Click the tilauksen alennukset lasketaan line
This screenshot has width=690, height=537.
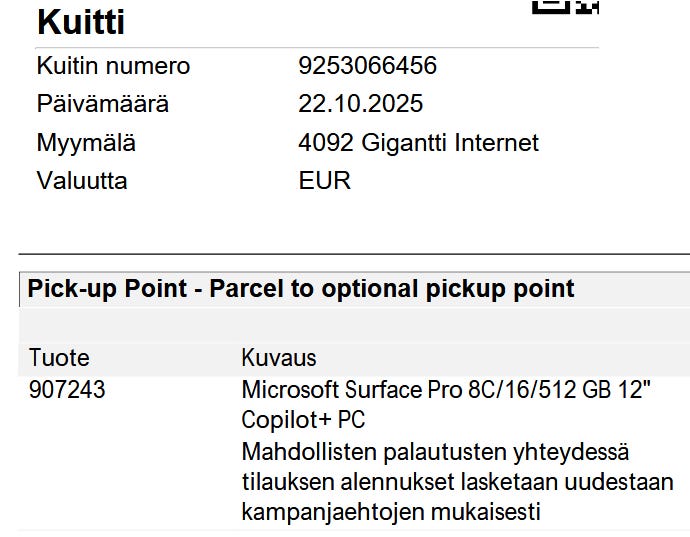coord(457,482)
